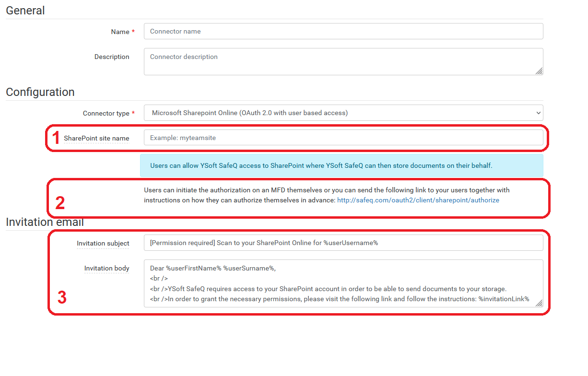Open the Connector type dropdown
588x376 pixels.
pyautogui.click(x=343, y=113)
